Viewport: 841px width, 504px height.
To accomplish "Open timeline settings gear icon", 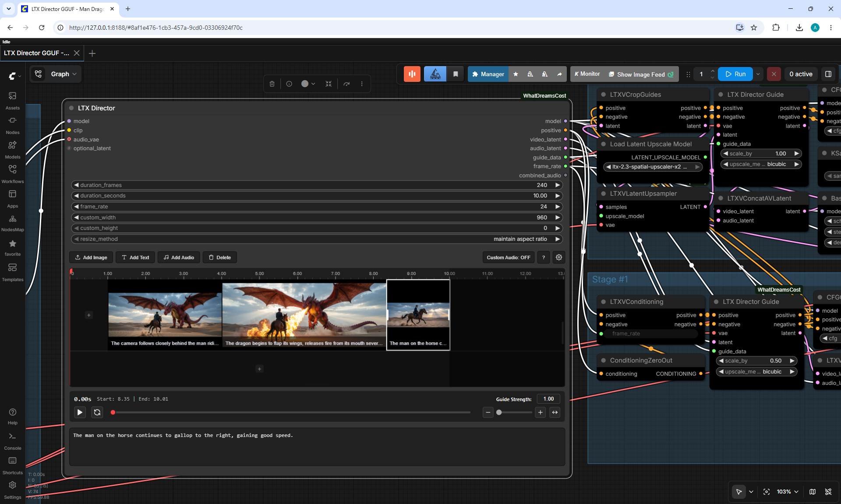I will [559, 257].
